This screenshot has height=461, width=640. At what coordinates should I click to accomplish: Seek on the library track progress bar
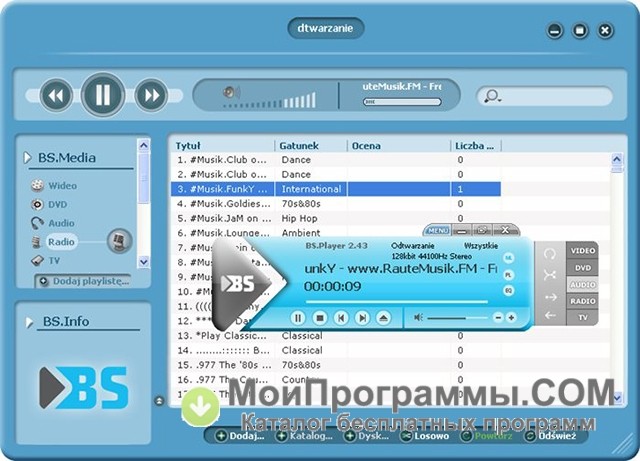[x=402, y=102]
